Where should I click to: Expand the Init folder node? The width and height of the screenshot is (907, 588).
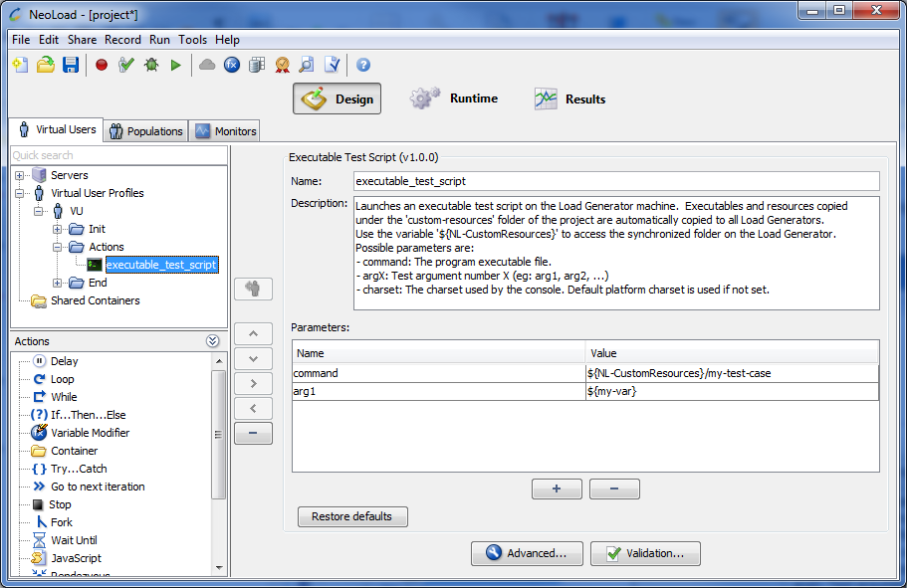pyautogui.click(x=58, y=229)
